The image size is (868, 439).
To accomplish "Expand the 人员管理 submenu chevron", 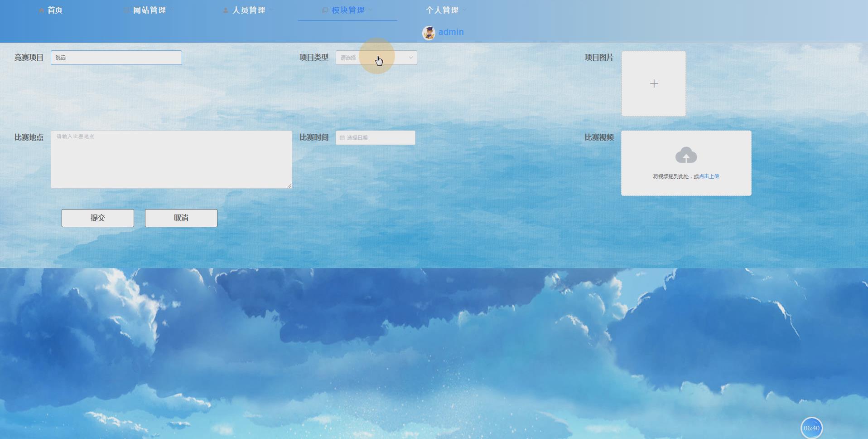I will [270, 10].
